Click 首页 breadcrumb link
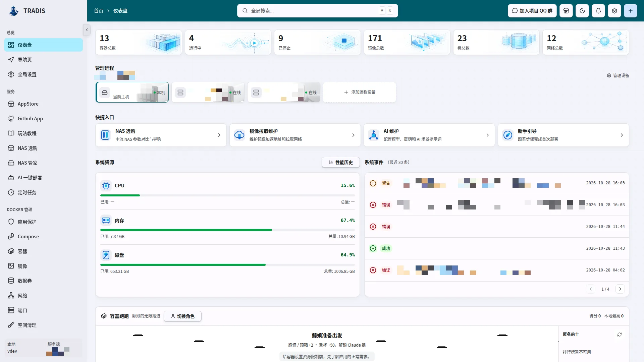Viewport: 644px width, 362px height. click(x=99, y=11)
